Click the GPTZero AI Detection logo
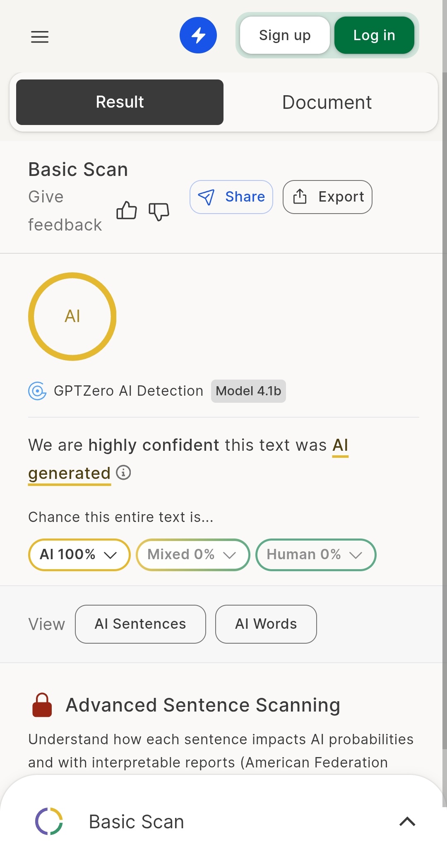This screenshot has width=447, height=868. [x=37, y=391]
